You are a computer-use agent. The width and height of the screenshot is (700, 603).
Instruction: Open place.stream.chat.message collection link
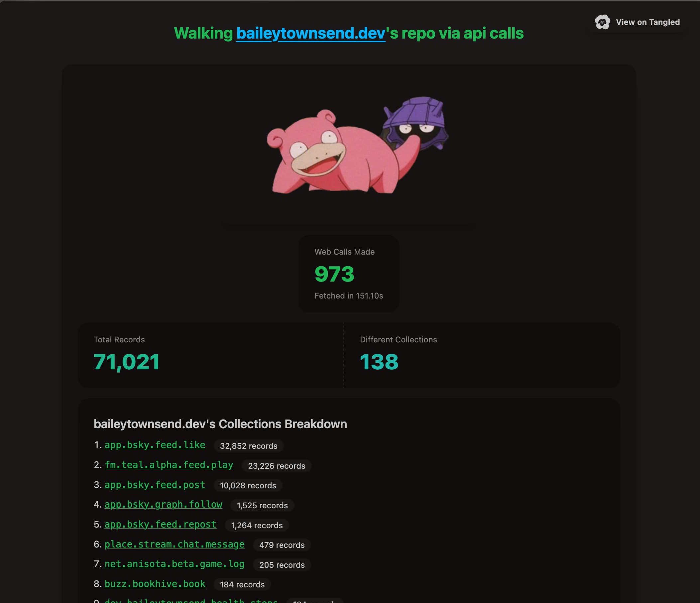point(174,544)
